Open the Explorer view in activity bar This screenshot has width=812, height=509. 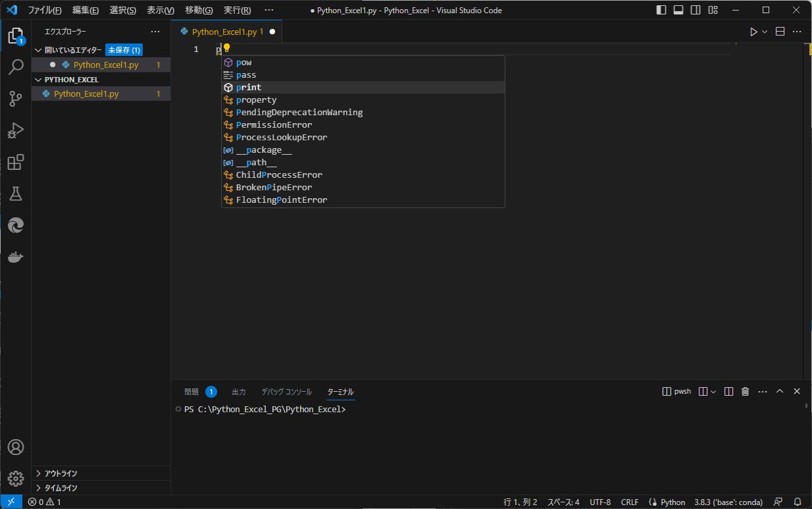tap(16, 36)
